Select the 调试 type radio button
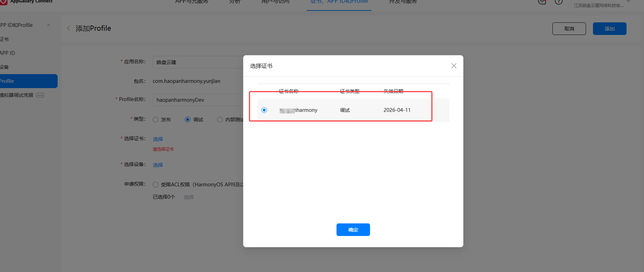 point(188,120)
